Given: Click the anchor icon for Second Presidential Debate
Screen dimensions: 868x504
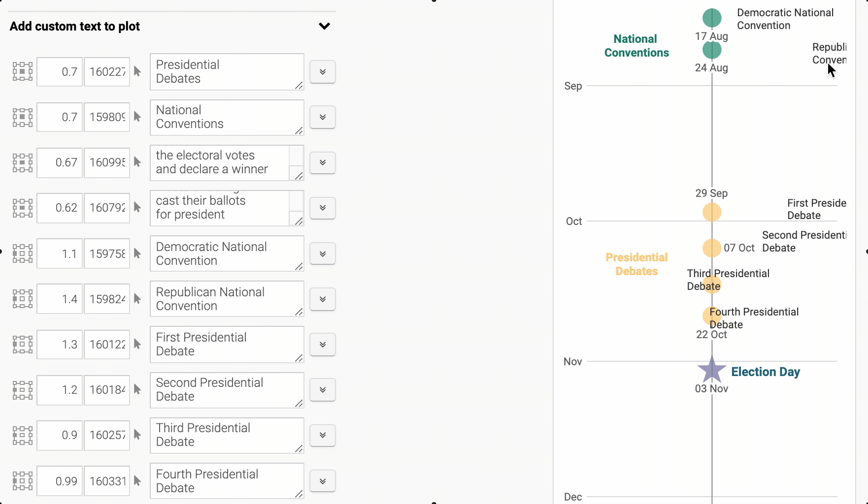Looking at the screenshot, I should (x=22, y=390).
